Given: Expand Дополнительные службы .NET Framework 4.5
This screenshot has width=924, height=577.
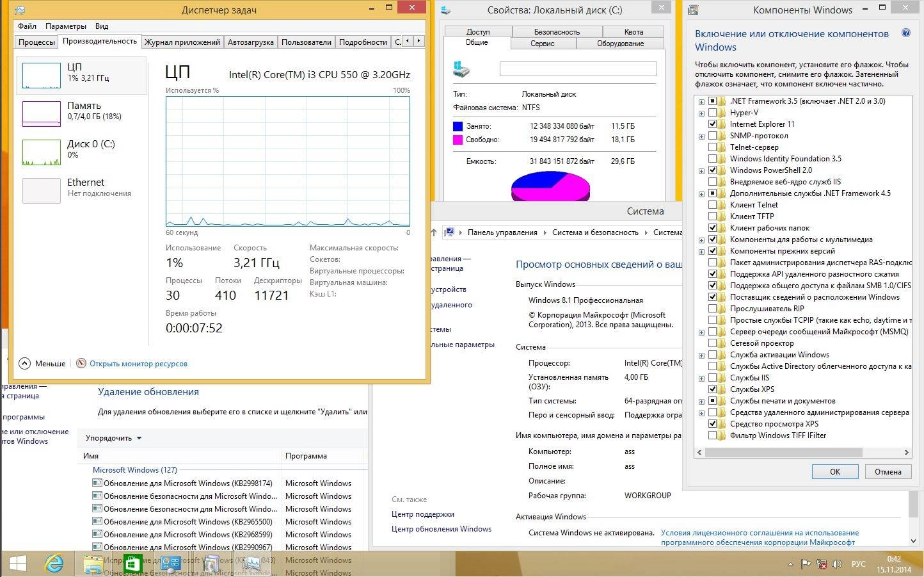Looking at the screenshot, I should point(702,193).
